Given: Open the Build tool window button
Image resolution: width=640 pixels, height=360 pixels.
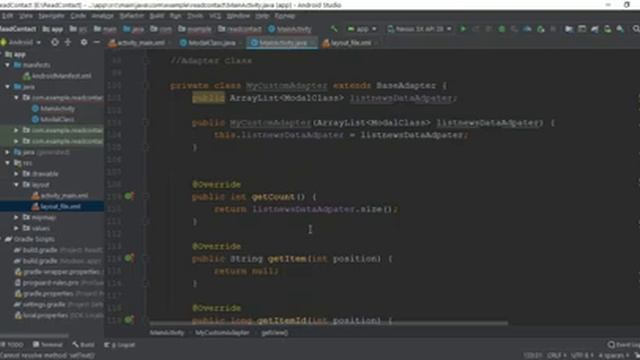Looking at the screenshot, I should tap(83, 345).
